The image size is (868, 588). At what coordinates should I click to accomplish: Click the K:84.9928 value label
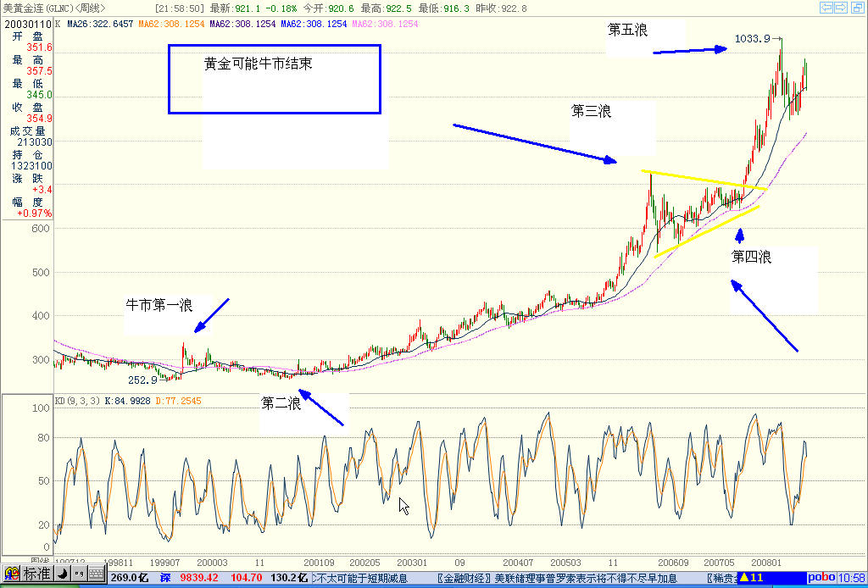coord(127,401)
